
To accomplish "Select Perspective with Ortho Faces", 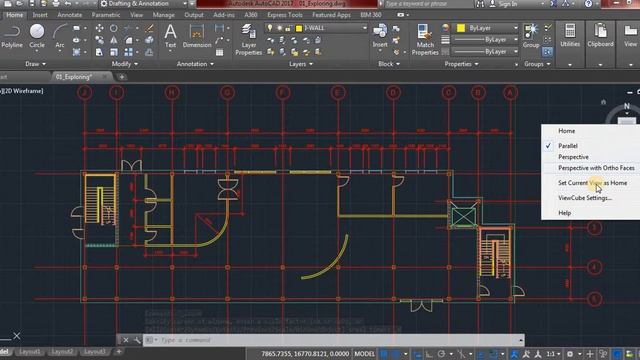I will [596, 168].
